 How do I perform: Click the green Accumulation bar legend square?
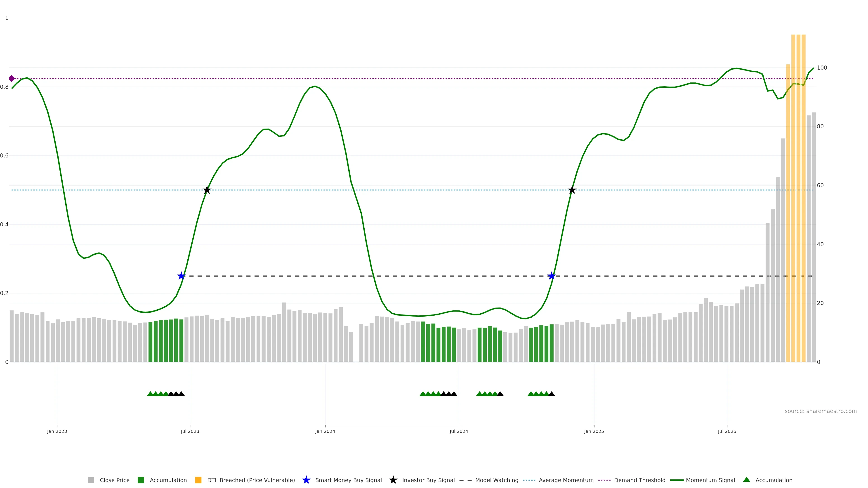141,480
